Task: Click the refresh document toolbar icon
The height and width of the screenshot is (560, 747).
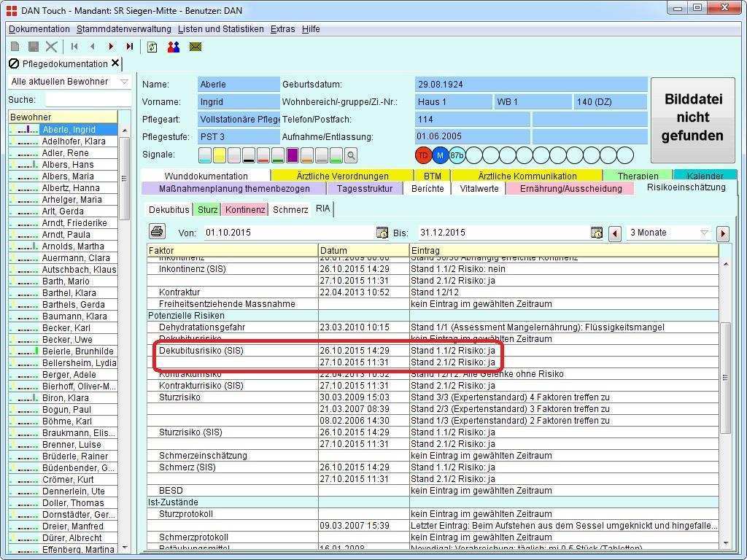Action: pyautogui.click(x=152, y=47)
